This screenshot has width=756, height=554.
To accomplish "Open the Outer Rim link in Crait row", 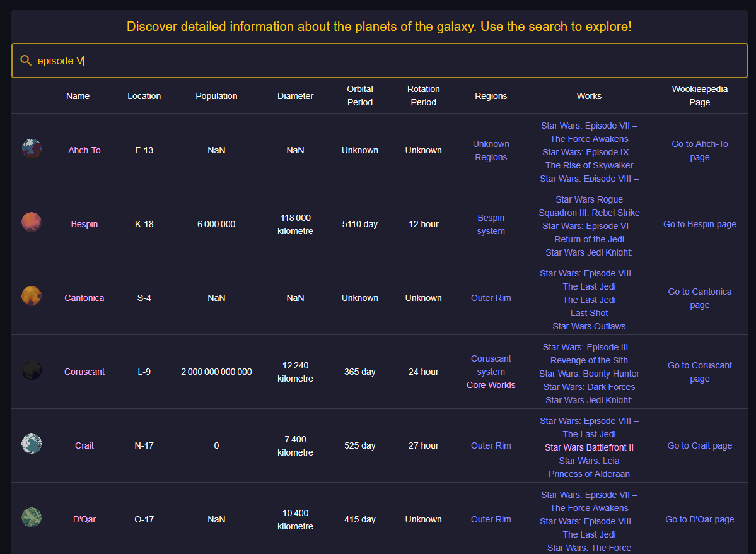I will coord(491,445).
